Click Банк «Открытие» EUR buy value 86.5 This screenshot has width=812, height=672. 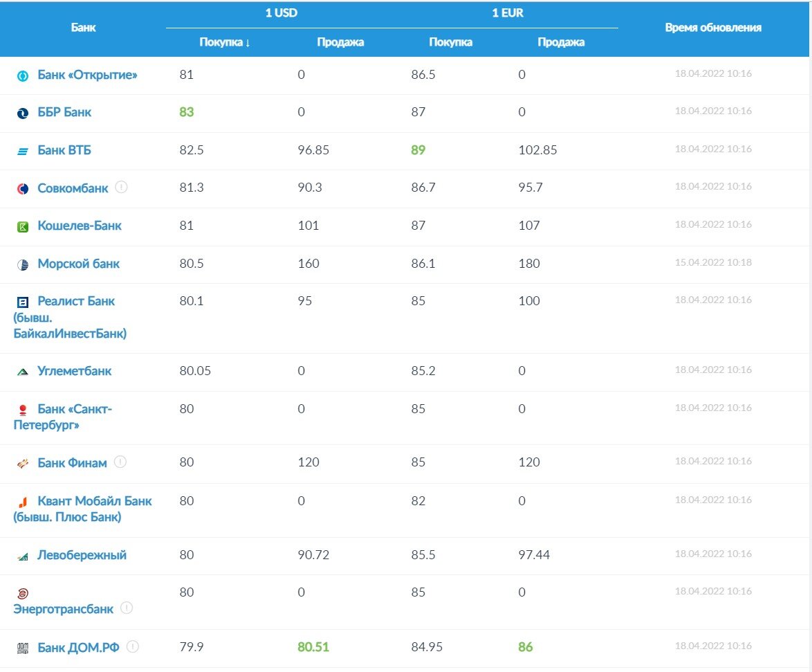point(423,74)
